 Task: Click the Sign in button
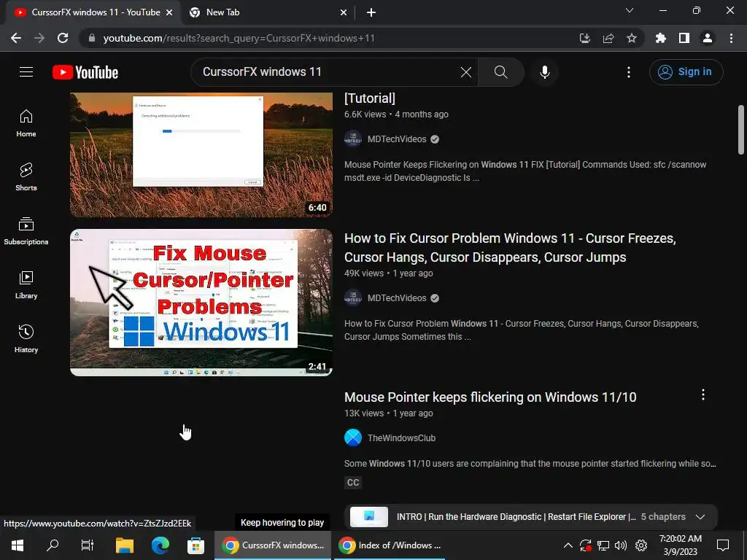tap(686, 72)
